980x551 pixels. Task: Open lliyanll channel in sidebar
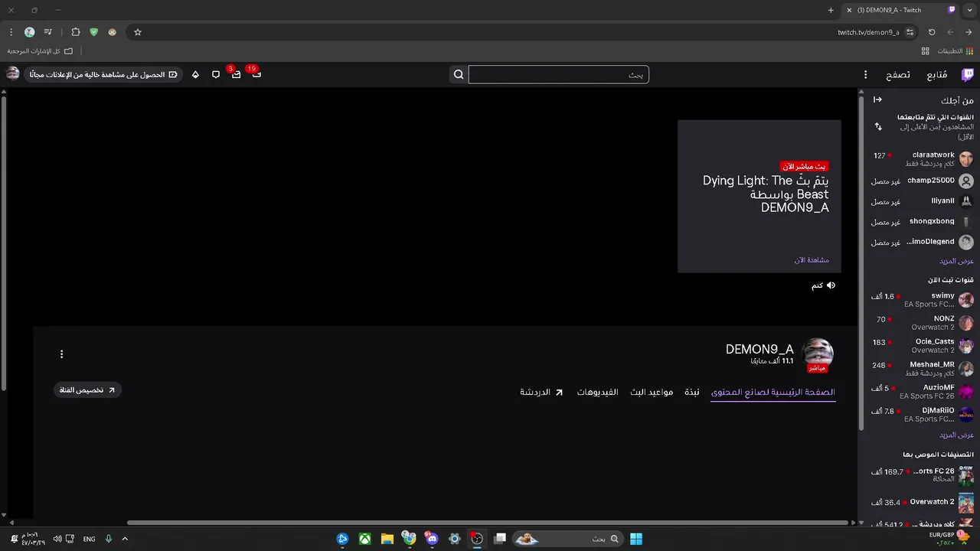(x=922, y=201)
